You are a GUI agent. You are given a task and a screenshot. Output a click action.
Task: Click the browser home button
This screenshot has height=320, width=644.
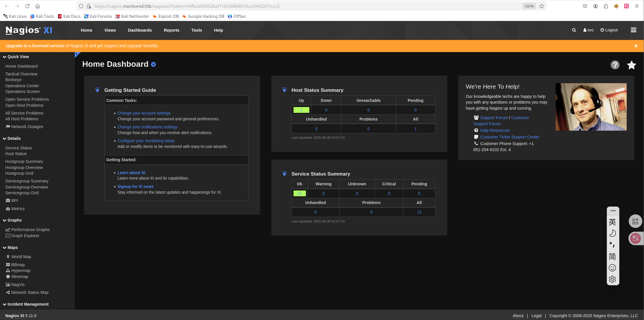(x=37, y=6)
